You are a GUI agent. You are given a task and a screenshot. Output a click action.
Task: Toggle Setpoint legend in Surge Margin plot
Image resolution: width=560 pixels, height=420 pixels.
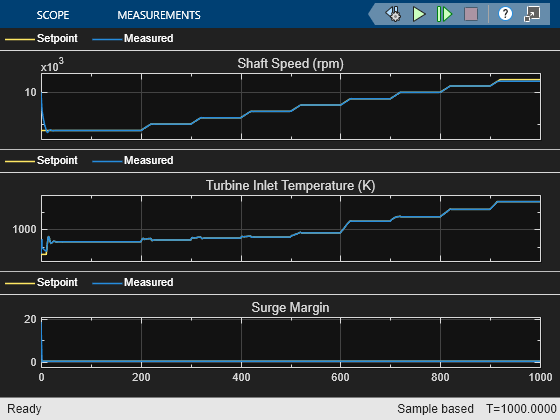click(41, 282)
